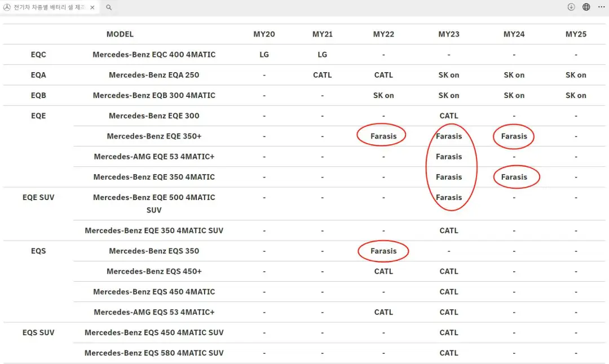Click Mercedes-Benz EQA 250 model name
The image size is (609, 364).
(154, 75)
